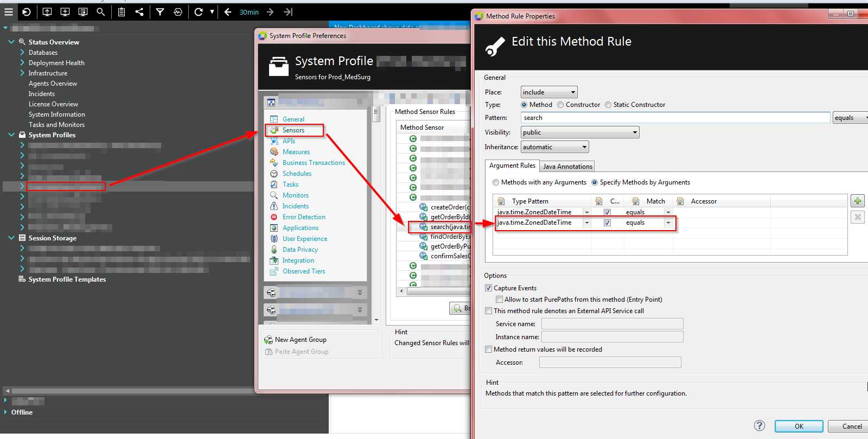868x439 pixels.
Task: Select Agents Overview in the tree
Action: [x=53, y=84]
